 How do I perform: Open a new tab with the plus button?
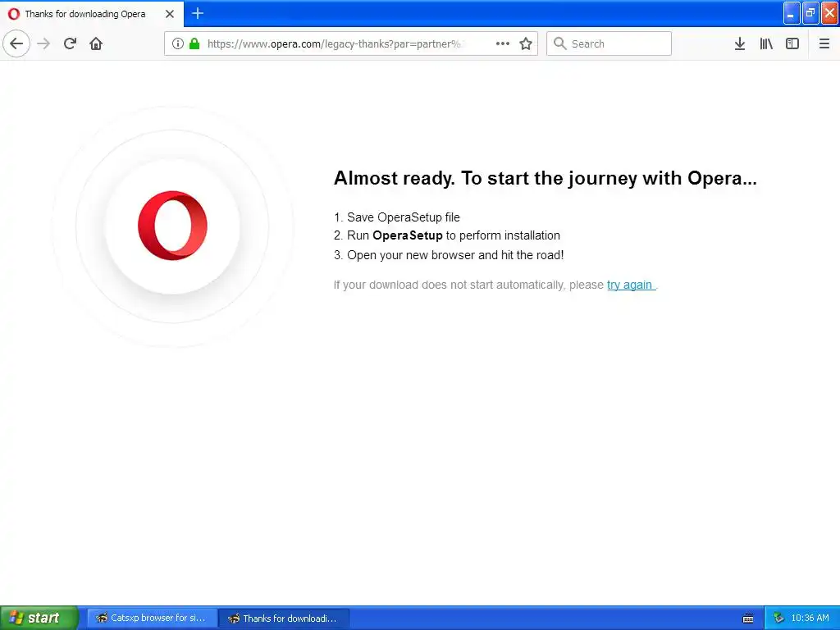197,13
